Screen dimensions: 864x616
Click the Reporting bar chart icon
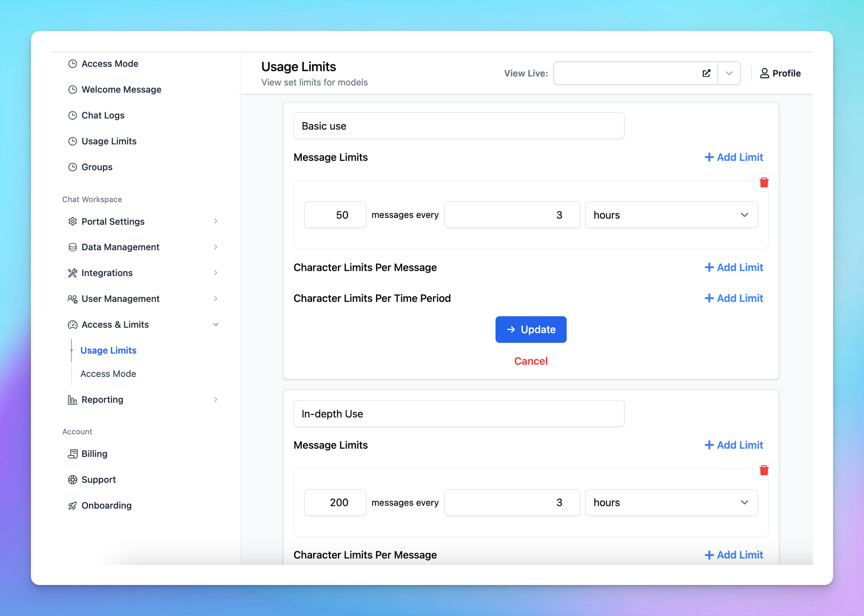[73, 400]
